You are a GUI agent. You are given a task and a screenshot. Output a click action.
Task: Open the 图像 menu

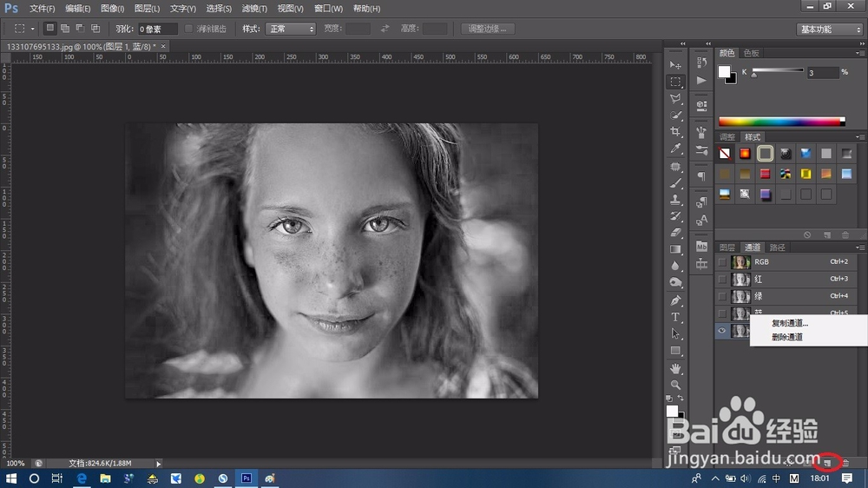(x=112, y=9)
